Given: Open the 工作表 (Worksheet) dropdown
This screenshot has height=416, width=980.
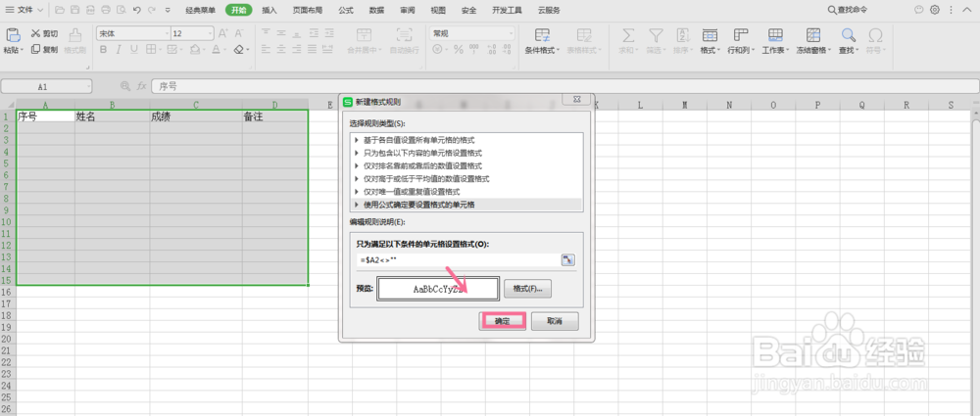Looking at the screenshot, I should pos(775,42).
